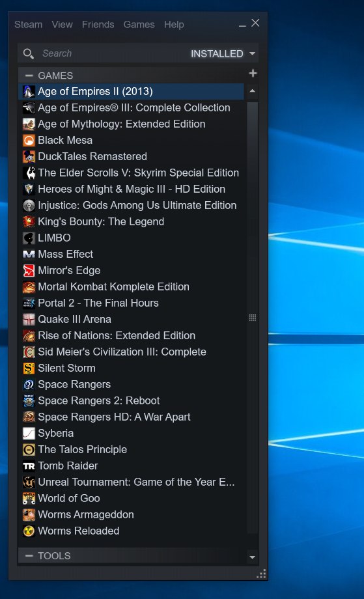Collapse the GAMES category
364x599 pixels.
pos(29,76)
